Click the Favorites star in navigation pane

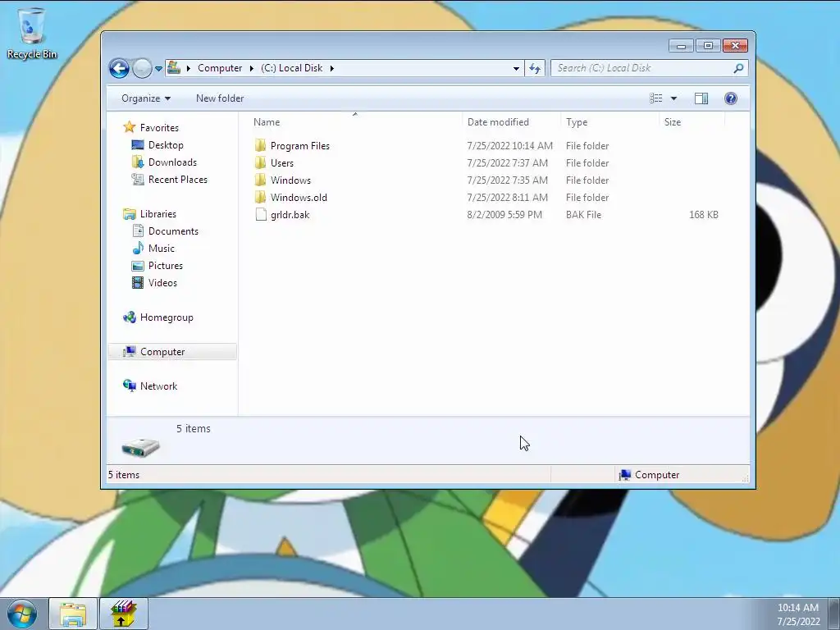(129, 127)
